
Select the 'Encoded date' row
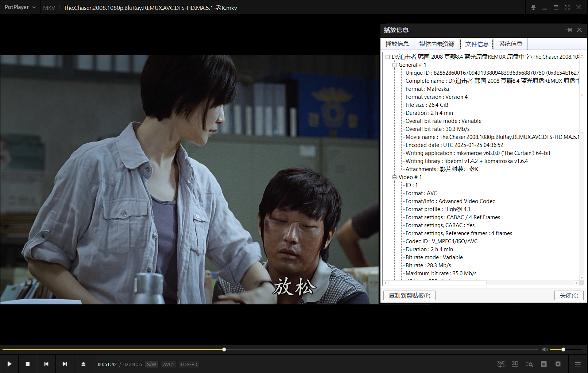[454, 145]
